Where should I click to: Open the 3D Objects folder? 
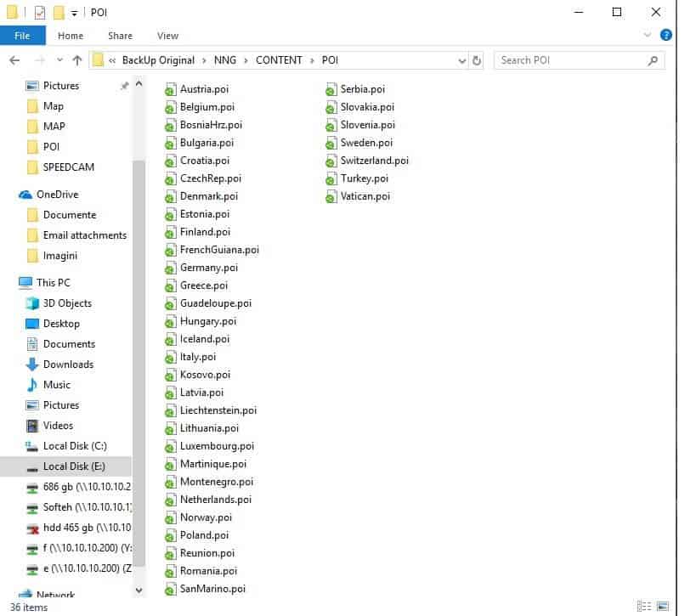(x=67, y=303)
